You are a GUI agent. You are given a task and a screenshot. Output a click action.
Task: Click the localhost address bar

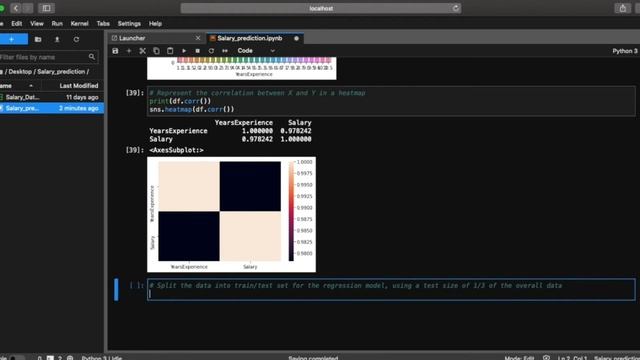(321, 8)
